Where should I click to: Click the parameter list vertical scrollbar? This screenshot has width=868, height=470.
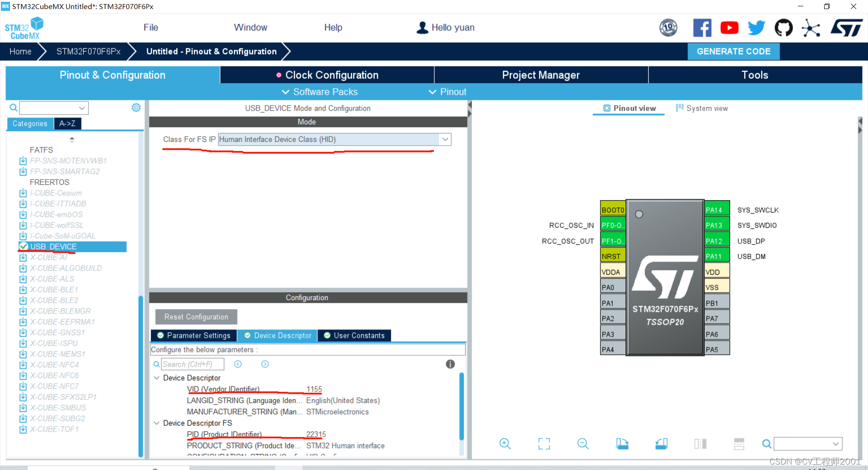coord(462,406)
